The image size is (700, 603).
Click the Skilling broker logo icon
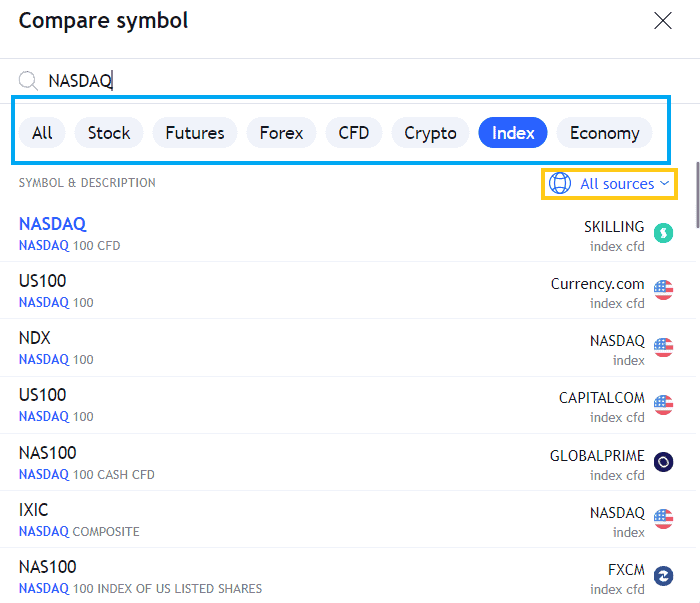click(x=663, y=233)
